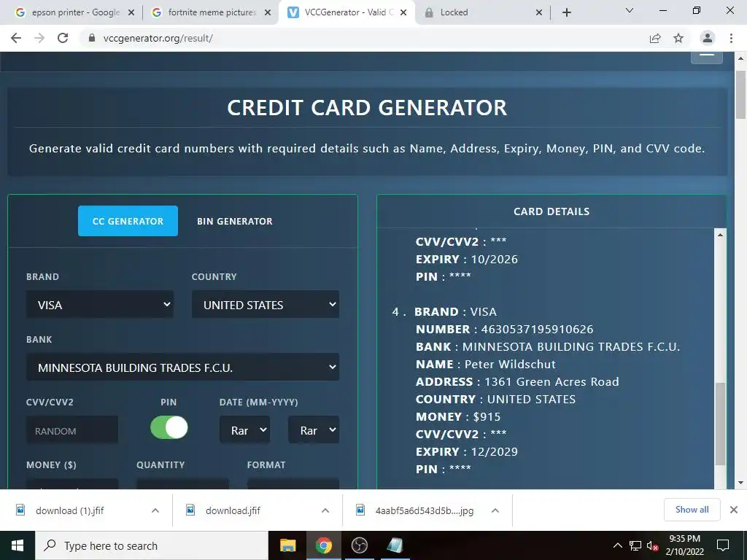Expand options for 4aabf5a6d543d5b jpg download
Viewport: 747px width, 560px height.
[495, 510]
